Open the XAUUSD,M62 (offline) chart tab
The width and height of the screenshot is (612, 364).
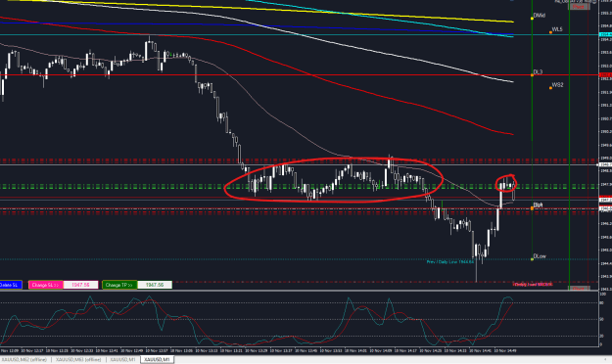24,359
